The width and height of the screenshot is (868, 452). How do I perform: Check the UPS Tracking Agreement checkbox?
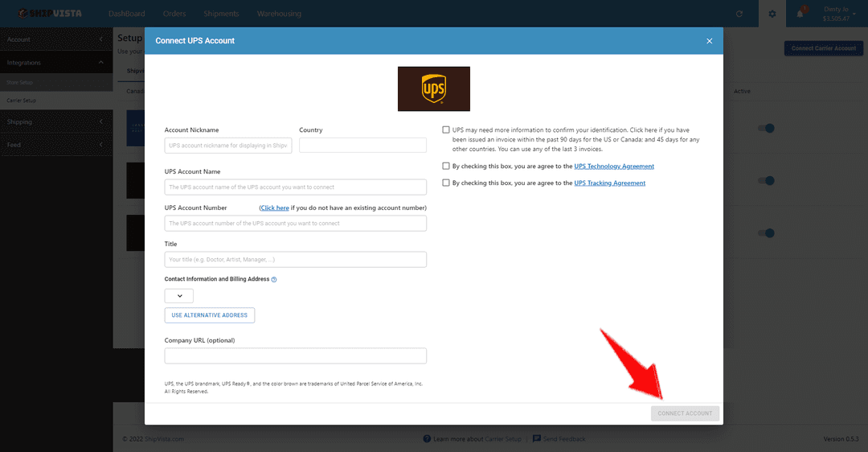(445, 183)
